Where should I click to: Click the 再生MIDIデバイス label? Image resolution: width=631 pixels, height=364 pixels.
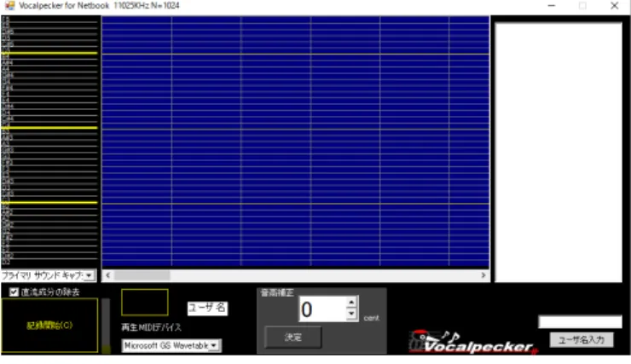[x=151, y=327]
